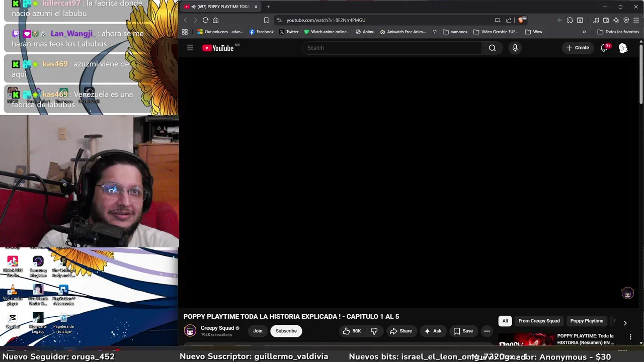
Task: Open the Creepy Squad channel avatar
Action: [190, 330]
